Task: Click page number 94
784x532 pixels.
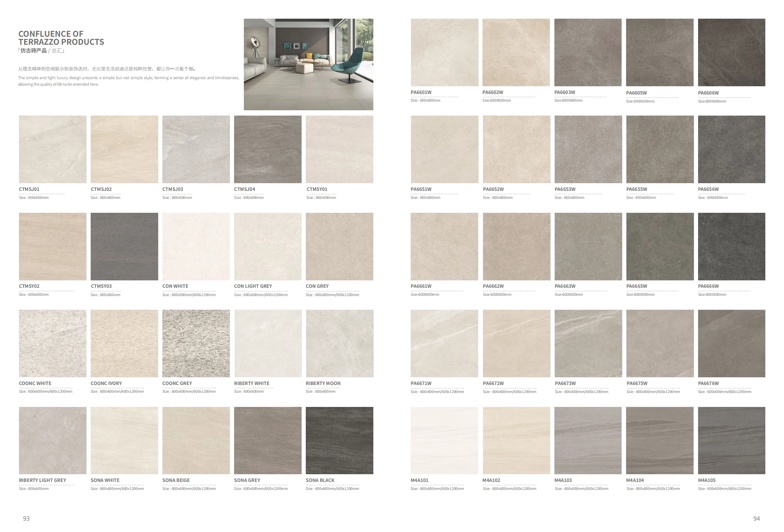Action: 756,518
